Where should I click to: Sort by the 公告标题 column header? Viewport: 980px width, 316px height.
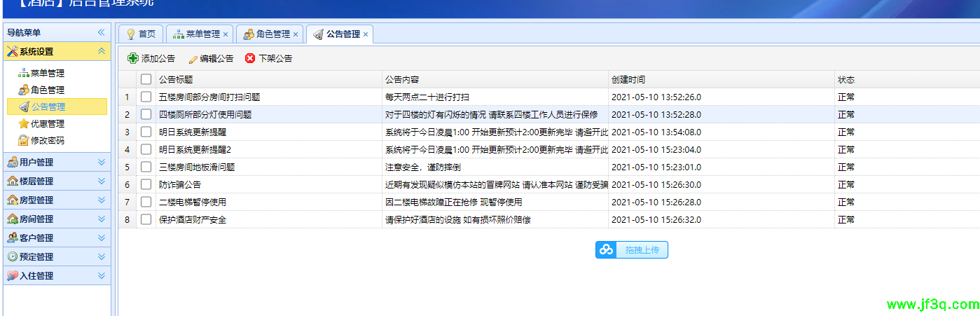[x=269, y=79]
